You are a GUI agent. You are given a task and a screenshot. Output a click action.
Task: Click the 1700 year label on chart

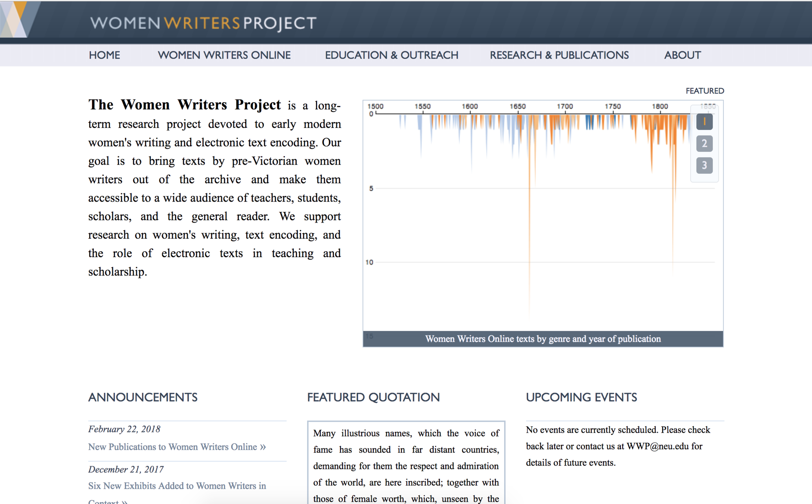click(x=565, y=106)
